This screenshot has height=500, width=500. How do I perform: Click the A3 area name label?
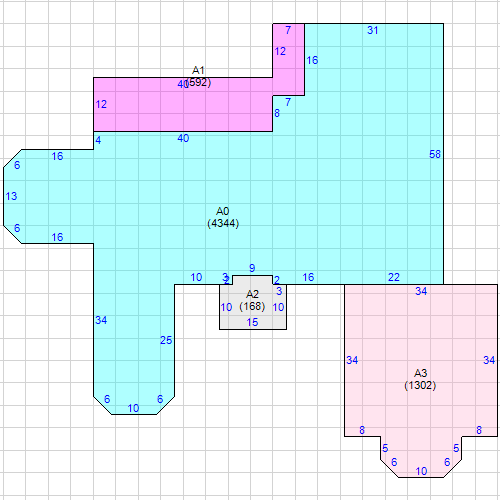pos(420,373)
